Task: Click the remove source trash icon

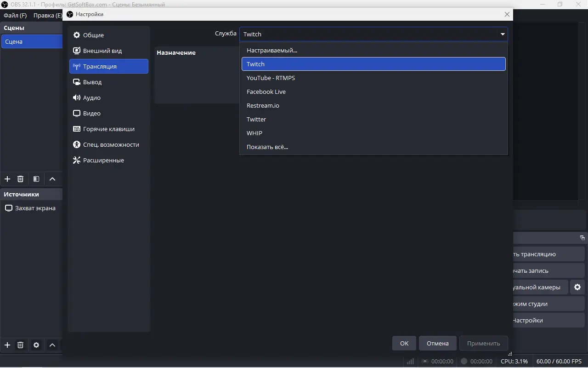Action: [x=20, y=345]
